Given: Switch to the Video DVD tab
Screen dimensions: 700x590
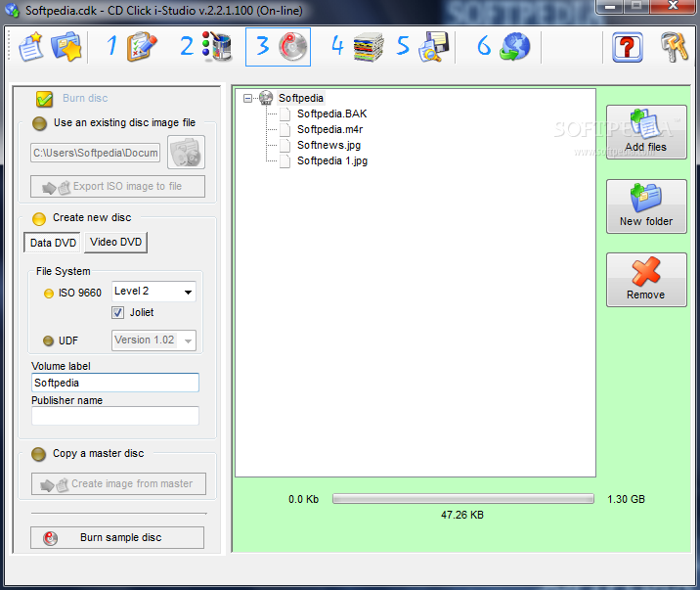Looking at the screenshot, I should pos(116,242).
